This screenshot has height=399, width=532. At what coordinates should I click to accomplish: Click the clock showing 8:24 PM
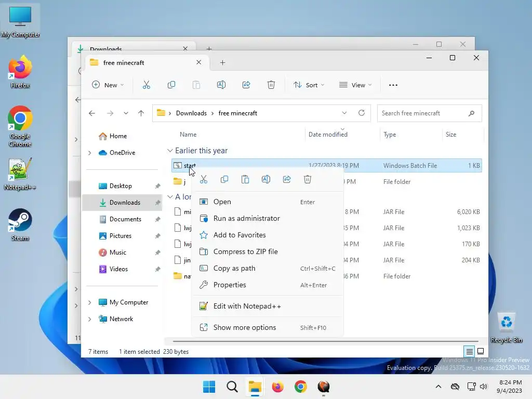[x=510, y=382]
